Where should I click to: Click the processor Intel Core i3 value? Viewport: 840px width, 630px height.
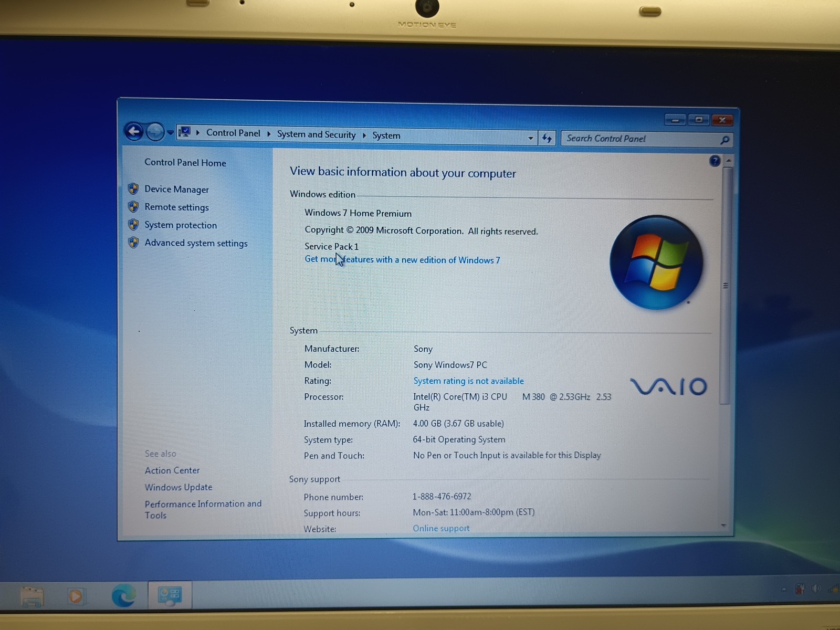[x=512, y=402]
